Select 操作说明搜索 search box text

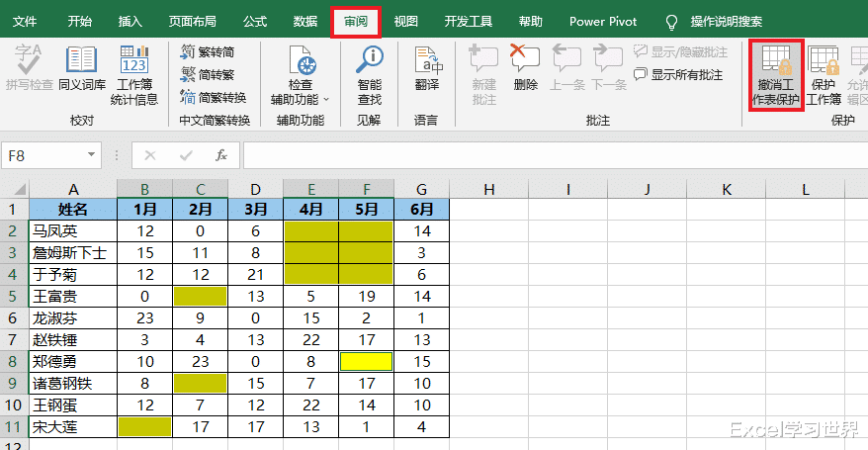pos(727,22)
